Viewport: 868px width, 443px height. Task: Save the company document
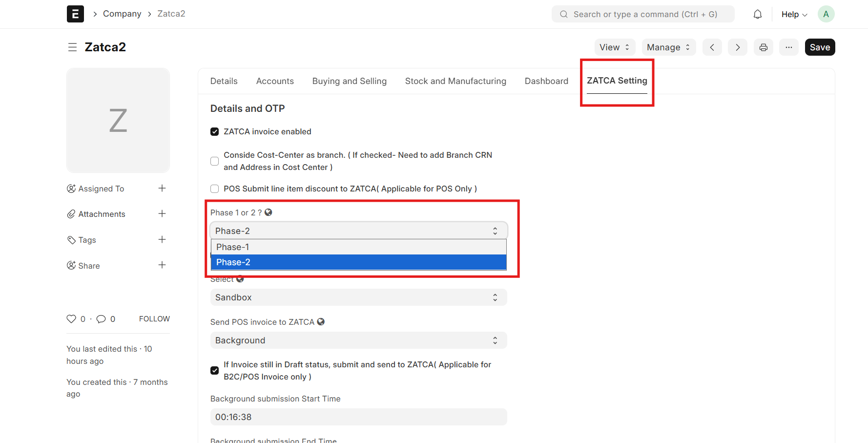(820, 47)
